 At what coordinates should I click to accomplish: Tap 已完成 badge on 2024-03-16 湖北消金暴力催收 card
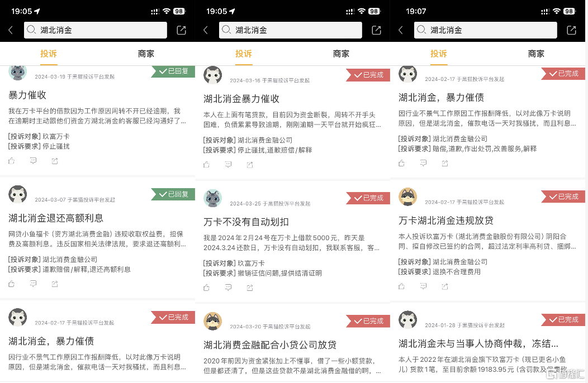(368, 75)
